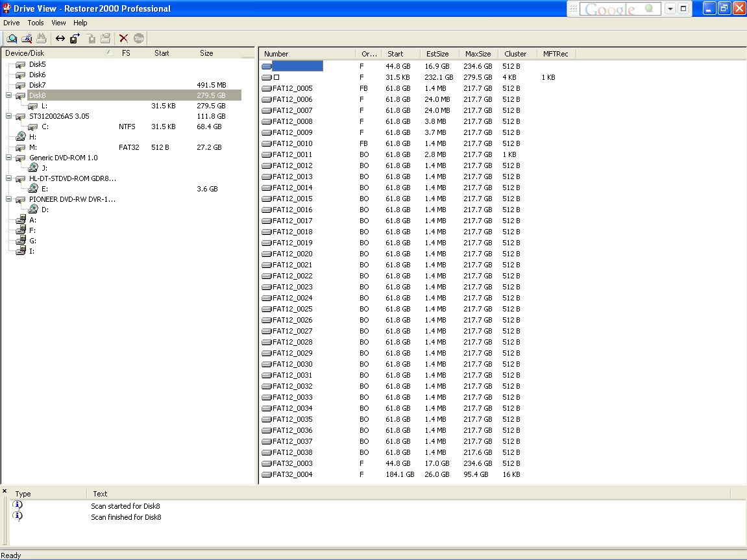Click the disc icon beside drive J:
The height and width of the screenshot is (560, 747).
coord(33,167)
